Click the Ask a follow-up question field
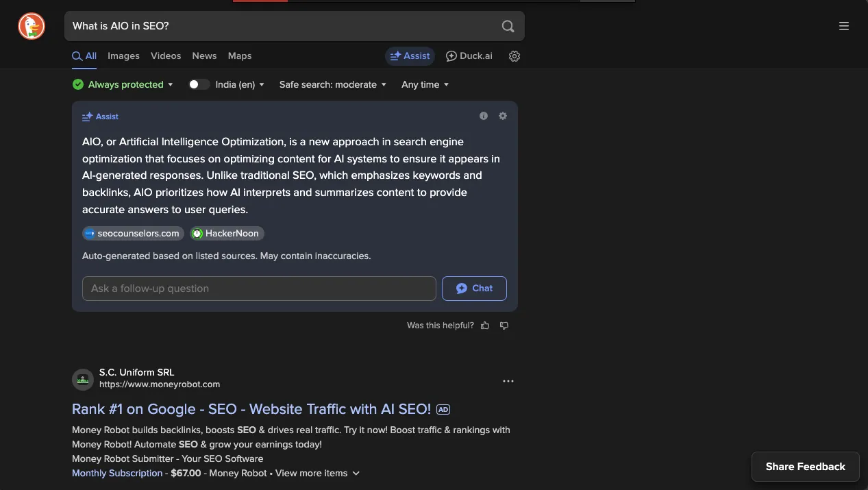 (x=259, y=289)
